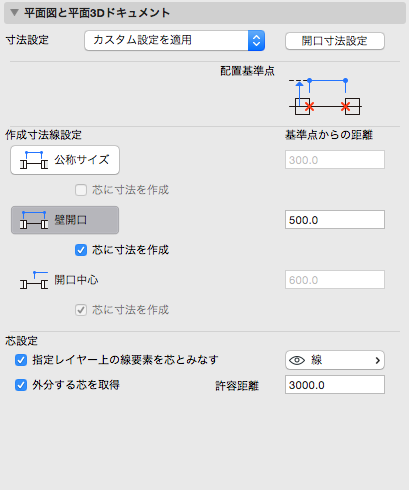Click the 開口中心 dimension icon
The width and height of the screenshot is (409, 490).
pyautogui.click(x=34, y=280)
